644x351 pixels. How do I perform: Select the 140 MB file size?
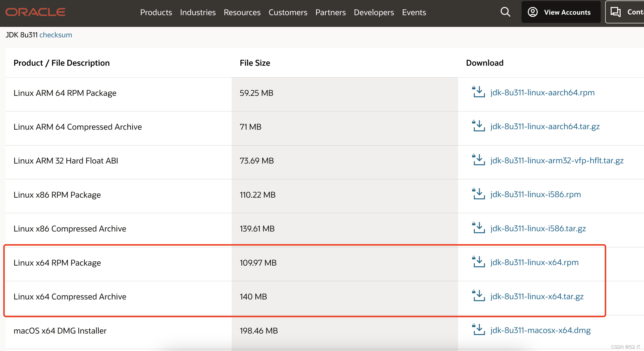(x=253, y=297)
